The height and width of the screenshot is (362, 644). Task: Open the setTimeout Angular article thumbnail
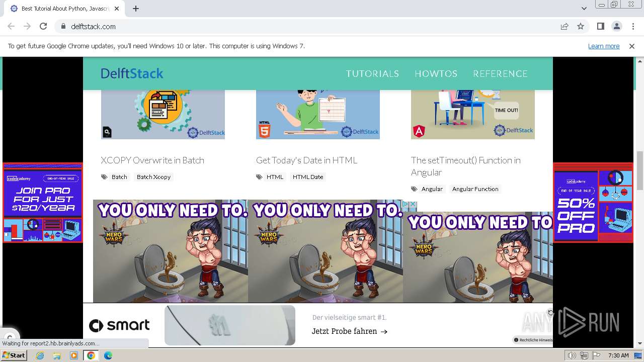point(473,115)
